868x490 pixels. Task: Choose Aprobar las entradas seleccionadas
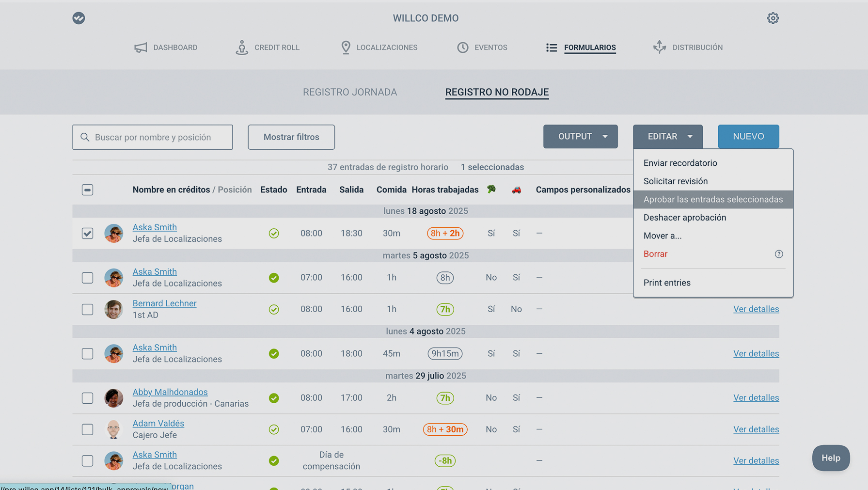click(x=712, y=199)
